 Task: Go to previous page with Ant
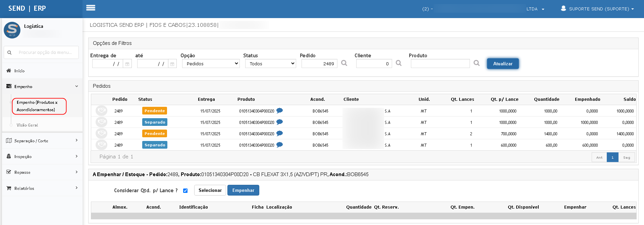[x=599, y=157]
